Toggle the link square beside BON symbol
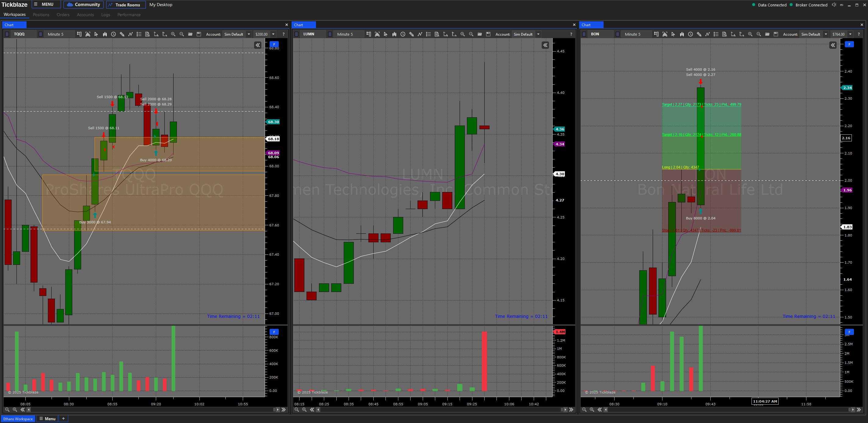The width and height of the screenshot is (868, 423). pos(584,34)
